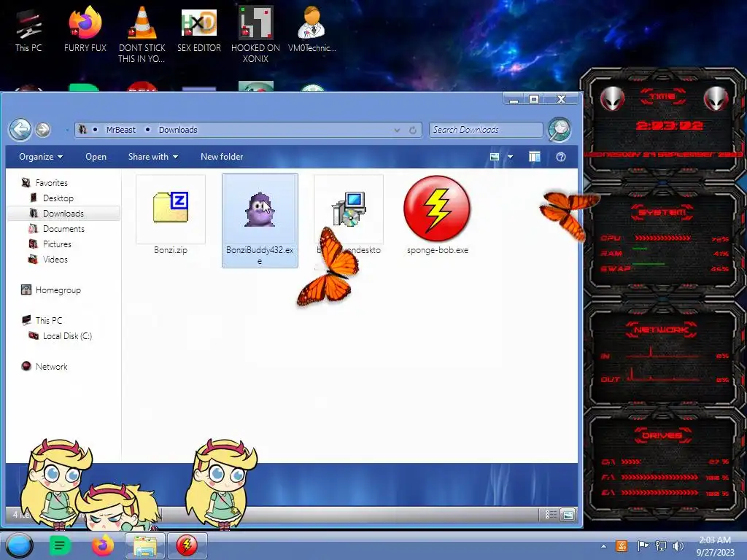Click the C:\ drive usage bar
This screenshot has height=560, width=747.
[x=631, y=462]
